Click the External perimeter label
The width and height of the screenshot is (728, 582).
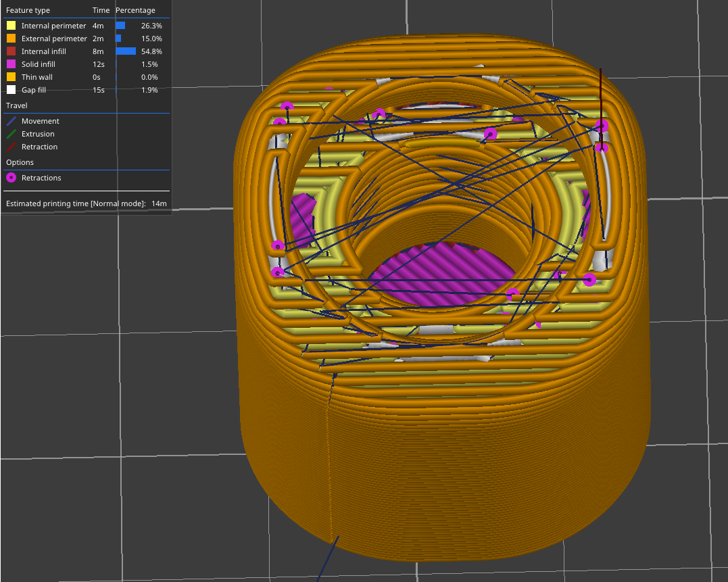pos(54,39)
